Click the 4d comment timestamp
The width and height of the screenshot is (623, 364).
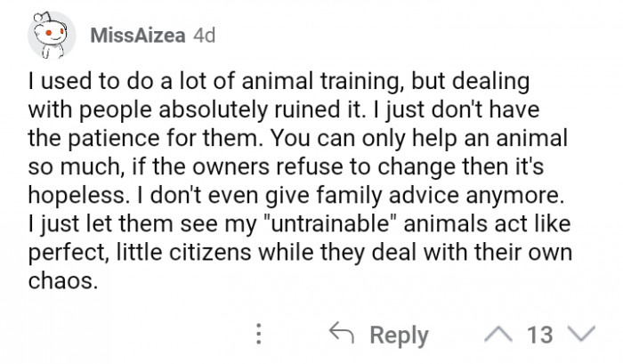click(203, 36)
